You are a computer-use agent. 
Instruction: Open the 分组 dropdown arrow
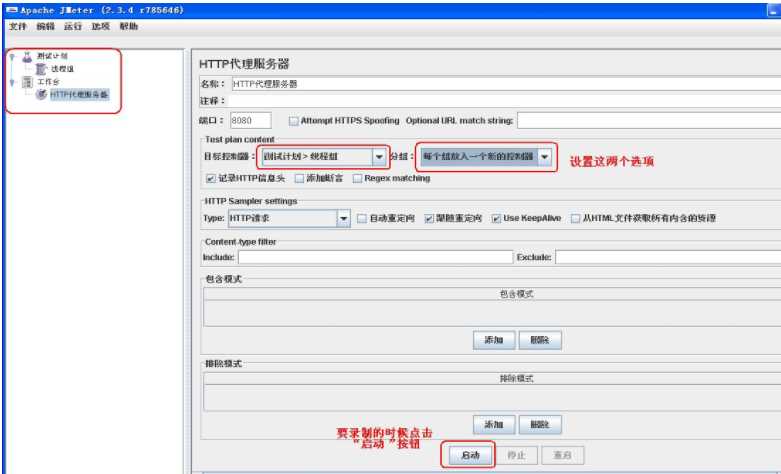544,157
